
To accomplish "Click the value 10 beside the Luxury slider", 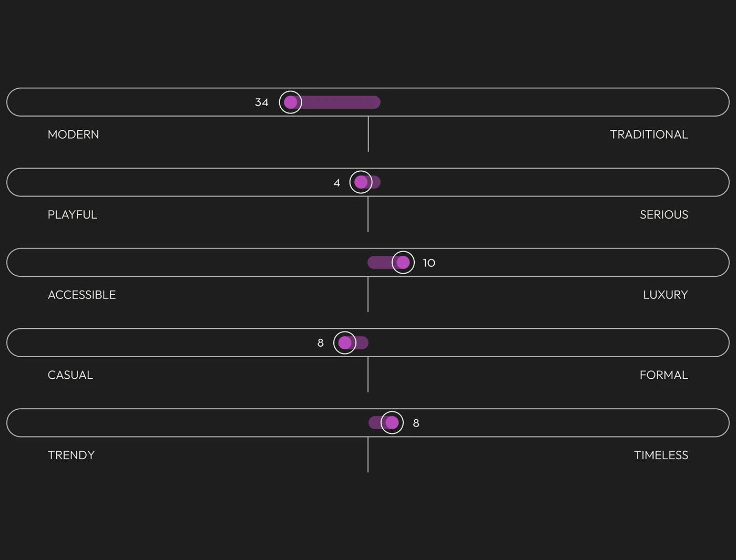I will point(429,263).
